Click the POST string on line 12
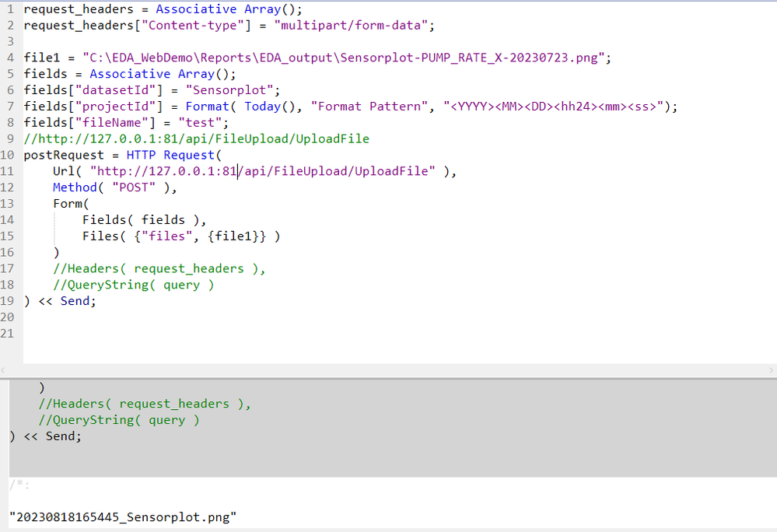 (x=133, y=187)
